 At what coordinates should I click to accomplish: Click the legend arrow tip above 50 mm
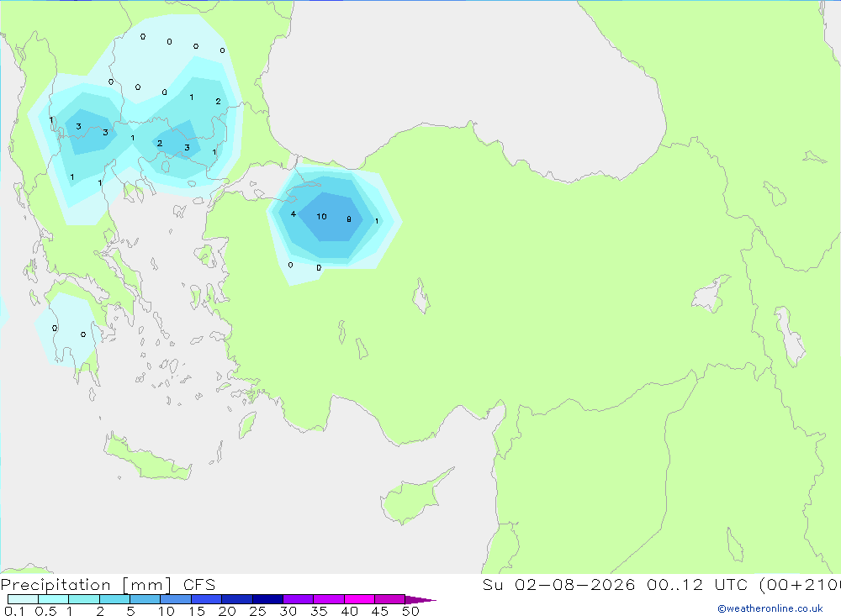pos(420,599)
